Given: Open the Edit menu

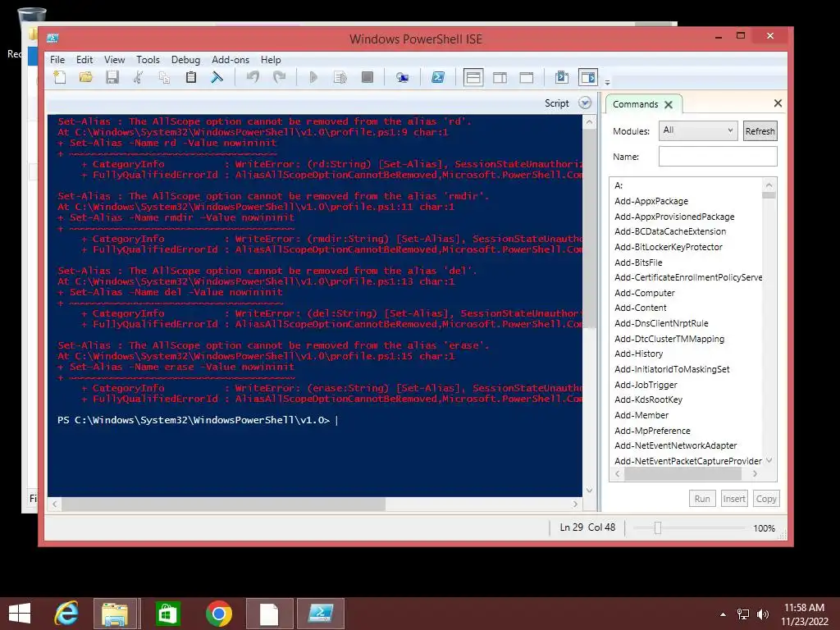Looking at the screenshot, I should click(84, 60).
